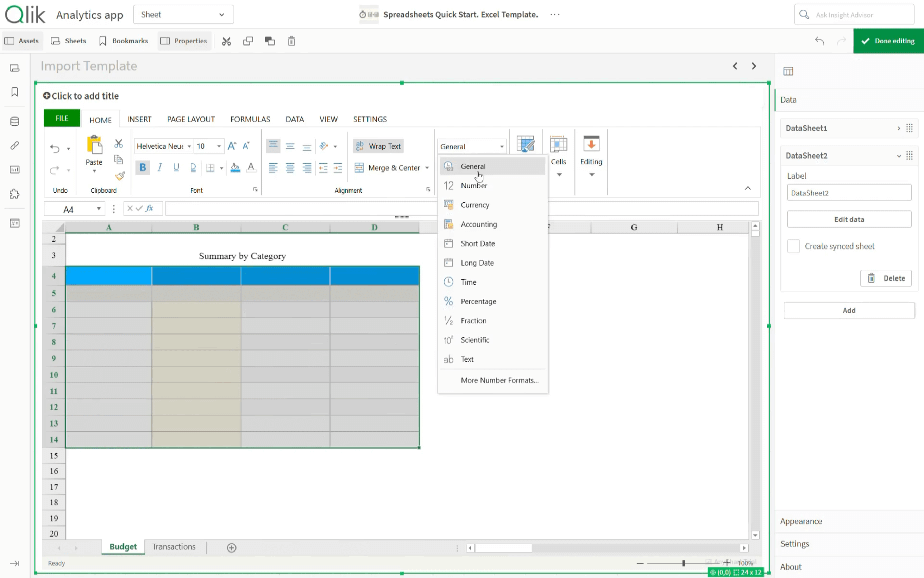Screen dimensions: 924x578
Task: Toggle Wrap Text option
Action: pos(378,146)
